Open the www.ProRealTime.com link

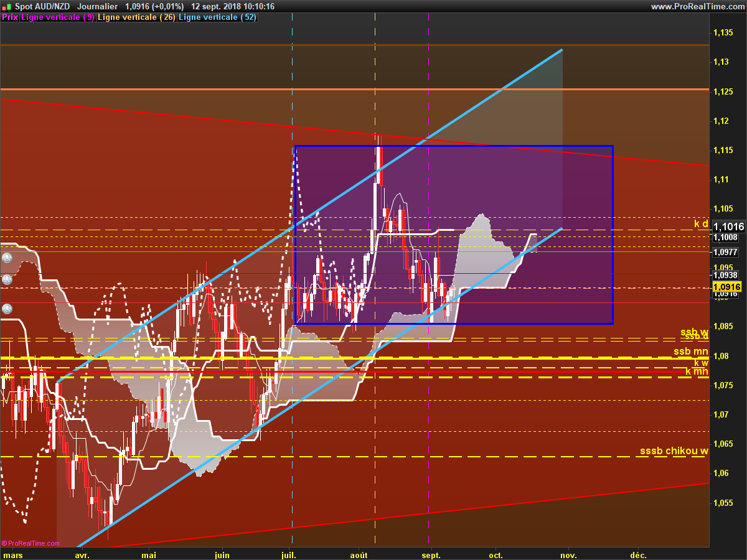(x=697, y=6)
